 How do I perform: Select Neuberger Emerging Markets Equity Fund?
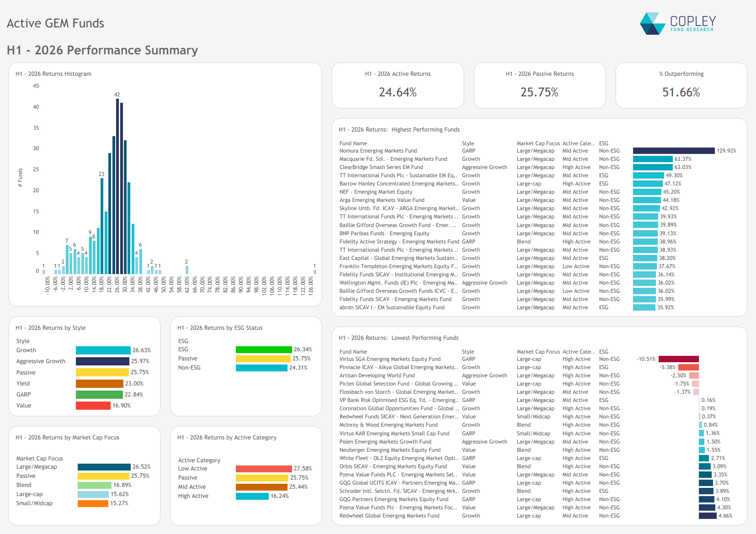390,450
